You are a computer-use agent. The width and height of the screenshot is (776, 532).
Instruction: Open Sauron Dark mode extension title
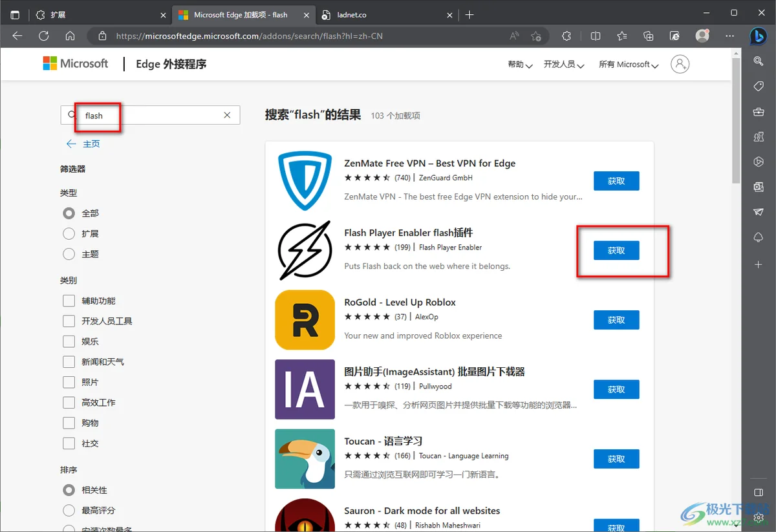coord(422,511)
